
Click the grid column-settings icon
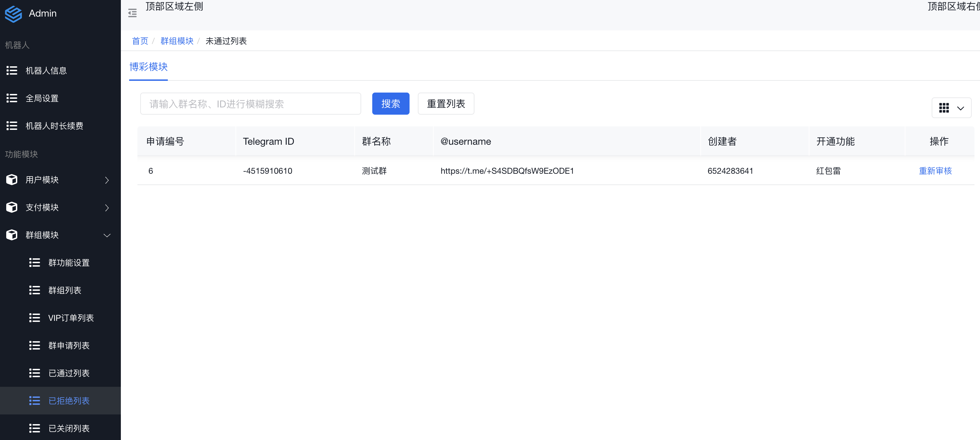[x=944, y=108]
